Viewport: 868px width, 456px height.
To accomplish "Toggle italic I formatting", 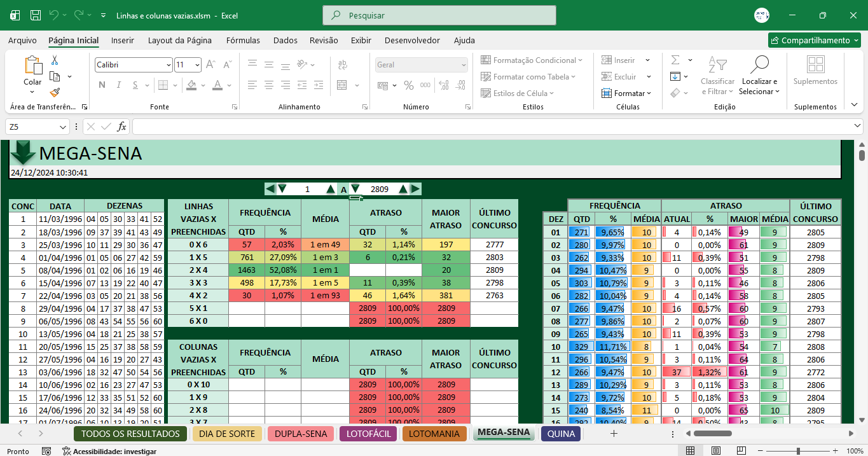I will coord(118,85).
